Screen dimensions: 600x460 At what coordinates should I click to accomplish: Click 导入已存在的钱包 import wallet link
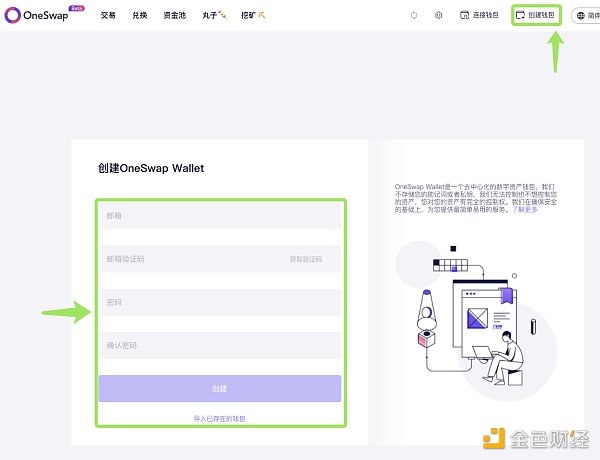[219, 419]
